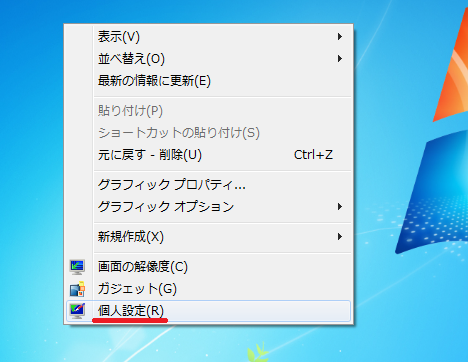468x362 pixels.
Task: Choose the ガジェット(G) text entry
Action: (x=137, y=289)
